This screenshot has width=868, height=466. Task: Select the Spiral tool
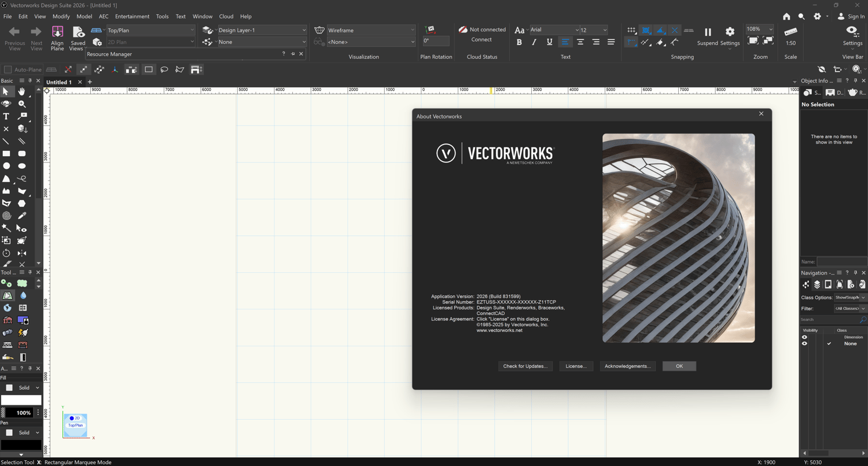(6, 216)
